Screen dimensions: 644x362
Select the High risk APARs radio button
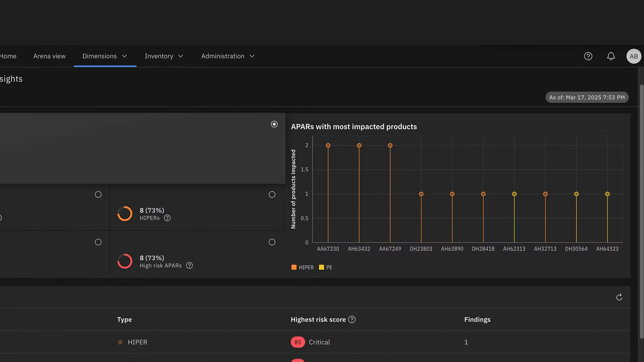272,242
